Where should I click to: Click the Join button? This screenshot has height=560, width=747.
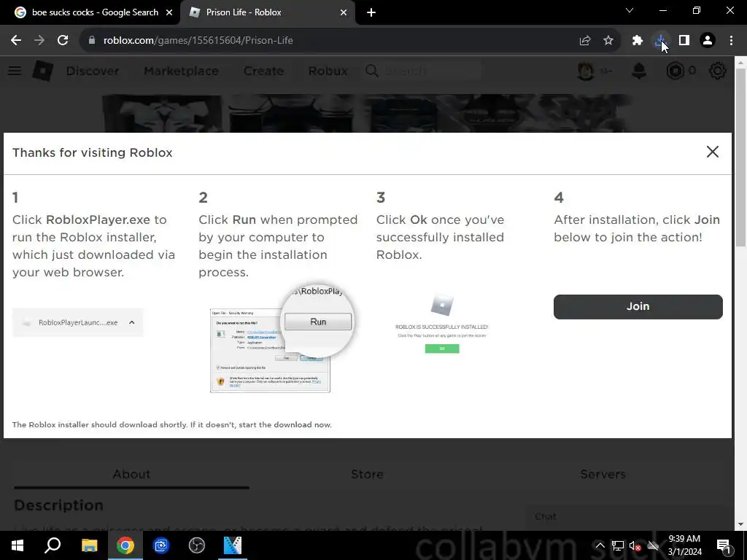(x=638, y=307)
